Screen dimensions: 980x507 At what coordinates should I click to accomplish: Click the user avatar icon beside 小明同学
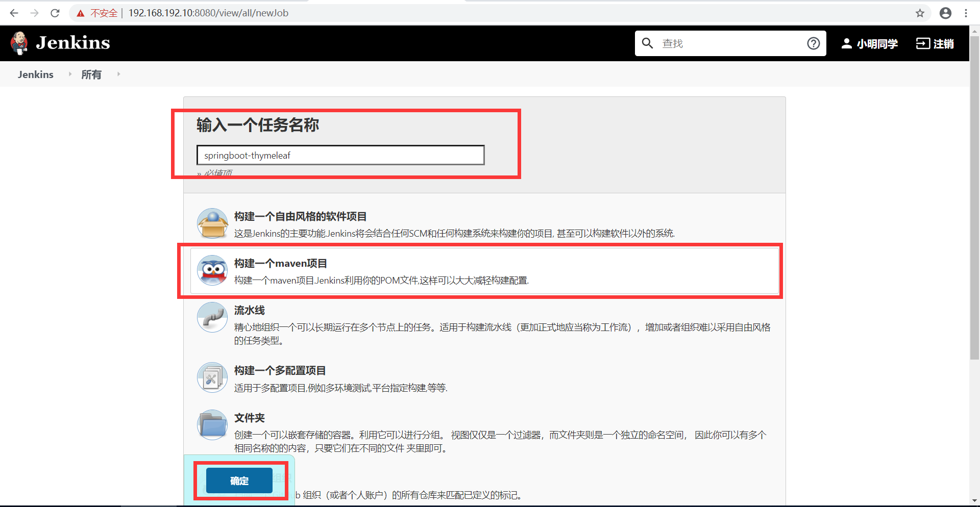coord(846,43)
